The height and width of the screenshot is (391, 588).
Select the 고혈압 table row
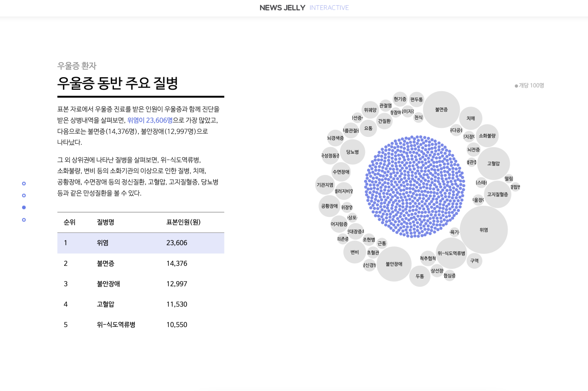coord(140,304)
